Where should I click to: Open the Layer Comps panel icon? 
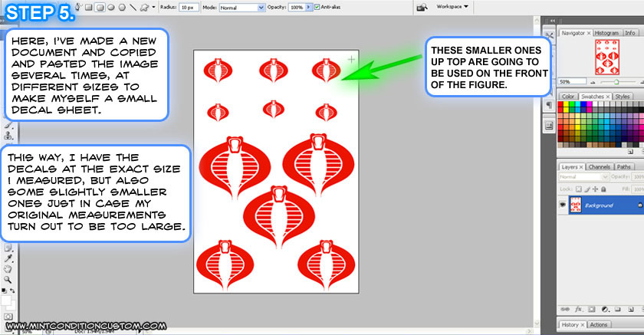[x=549, y=126]
